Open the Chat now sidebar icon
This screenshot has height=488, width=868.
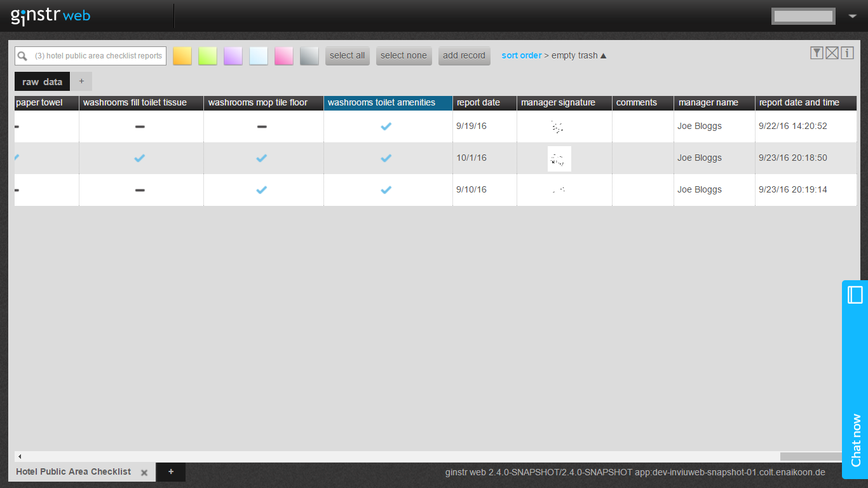tap(855, 294)
